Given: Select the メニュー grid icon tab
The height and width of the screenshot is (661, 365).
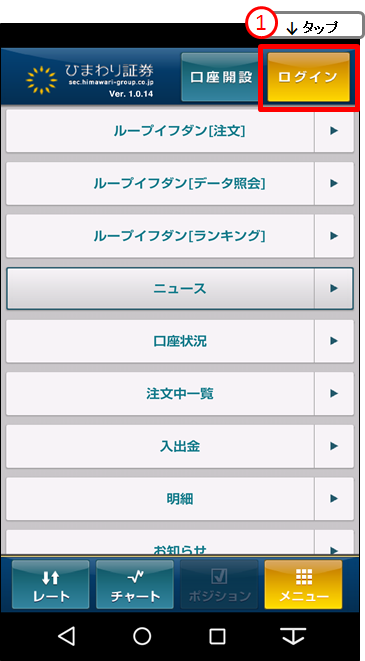Looking at the screenshot, I should [303, 584].
